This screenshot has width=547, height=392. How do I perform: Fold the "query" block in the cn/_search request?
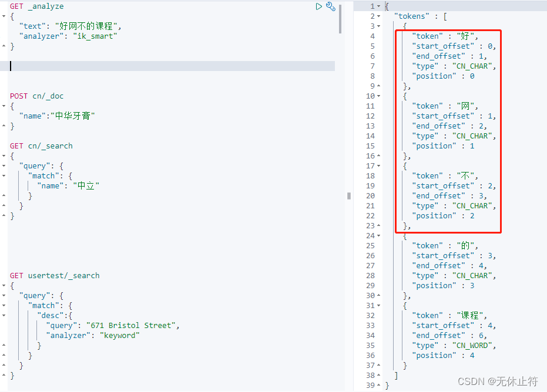pos(4,166)
